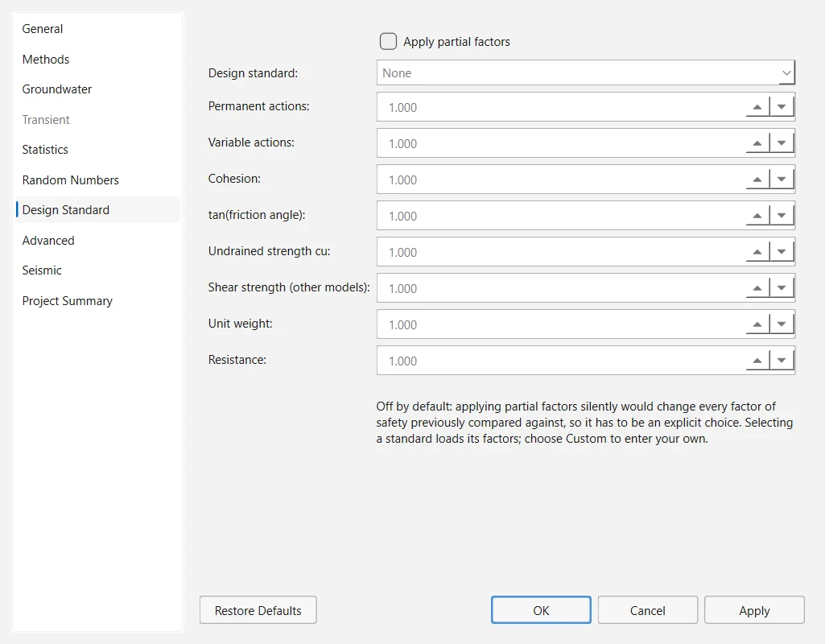The image size is (825, 644).
Task: Go to the Seismic page
Action: coord(98,270)
